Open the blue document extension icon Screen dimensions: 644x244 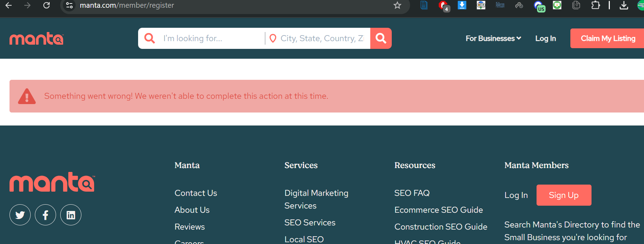(424, 5)
